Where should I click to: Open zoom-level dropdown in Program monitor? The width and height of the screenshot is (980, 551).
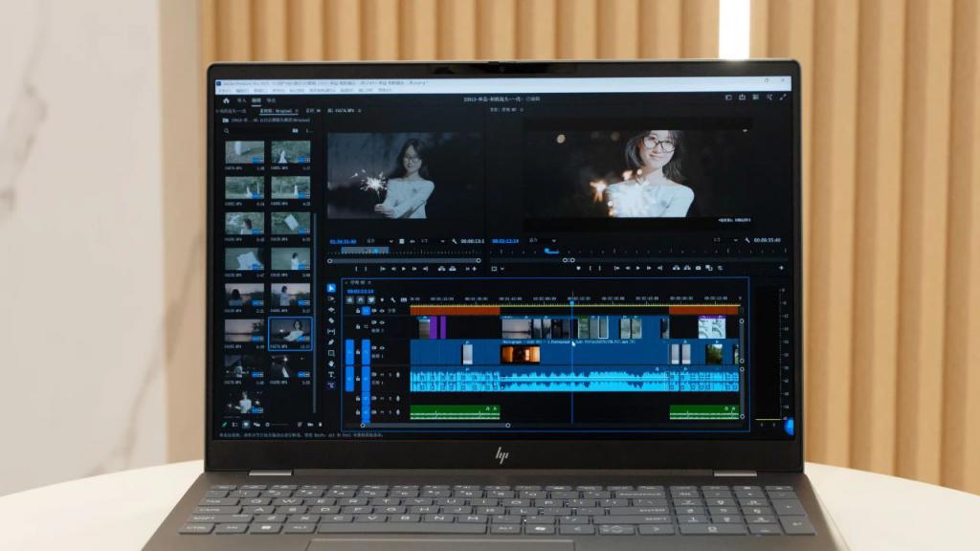[543, 240]
